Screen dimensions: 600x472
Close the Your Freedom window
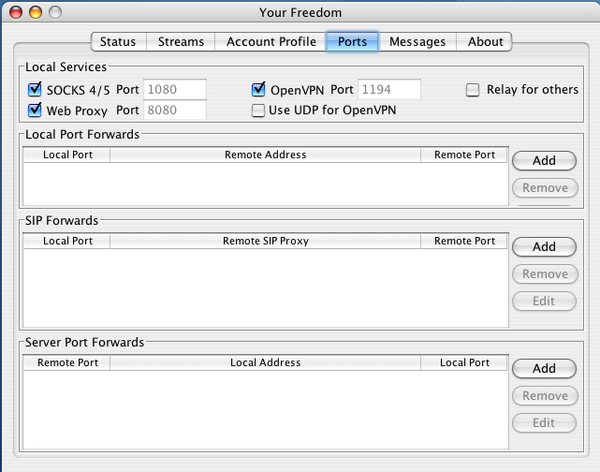16,12
